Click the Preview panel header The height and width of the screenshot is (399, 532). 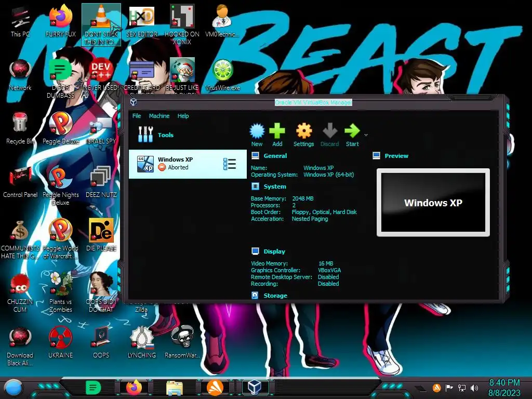396,156
